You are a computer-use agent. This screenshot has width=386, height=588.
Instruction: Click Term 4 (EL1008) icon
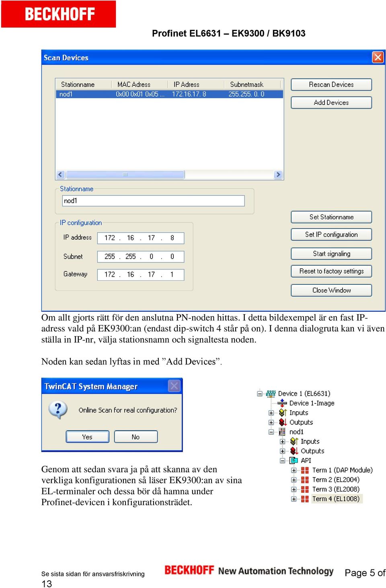(305, 499)
